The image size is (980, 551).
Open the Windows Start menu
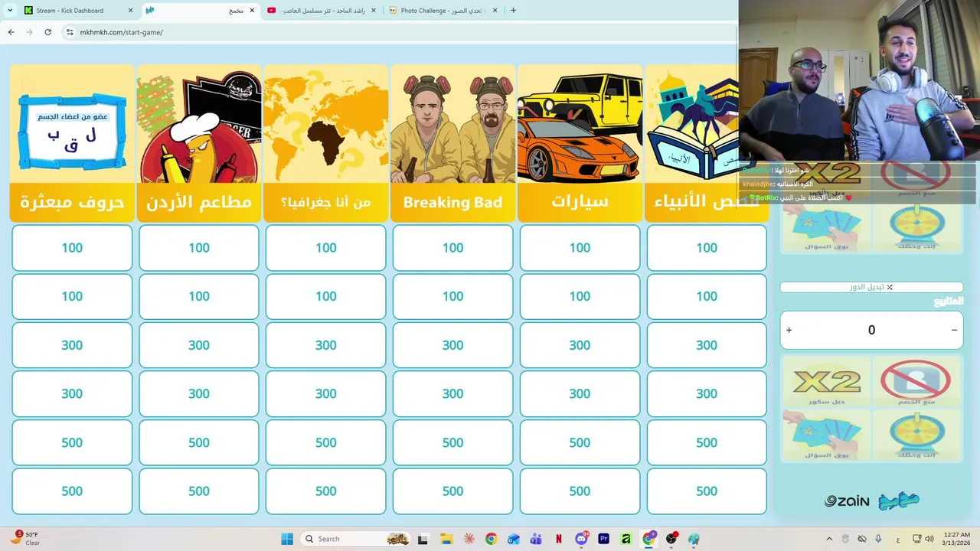pos(287,539)
